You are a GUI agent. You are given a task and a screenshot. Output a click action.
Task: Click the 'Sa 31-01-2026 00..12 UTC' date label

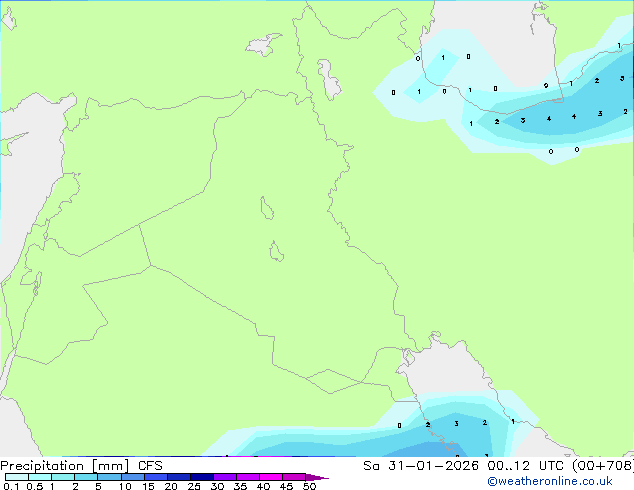pyautogui.click(x=465, y=466)
